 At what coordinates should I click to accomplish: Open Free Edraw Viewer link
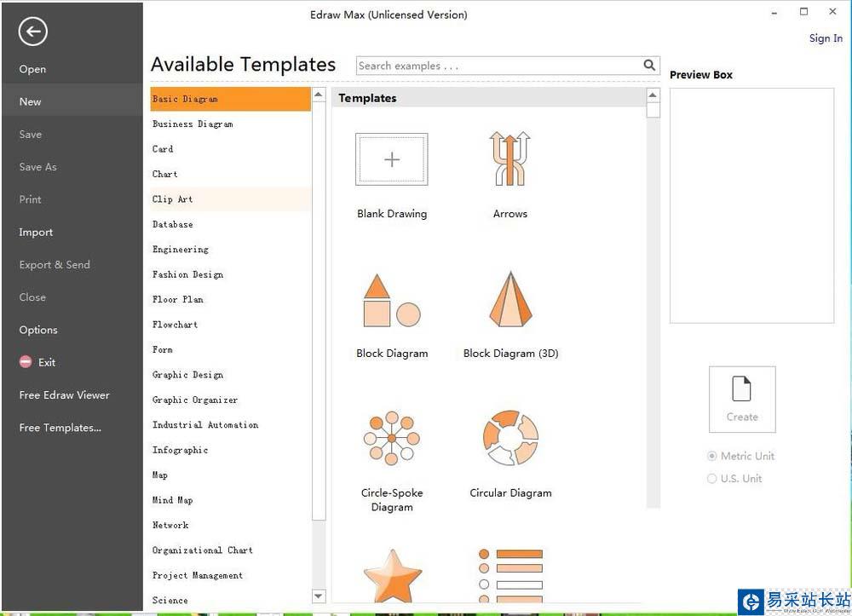click(64, 395)
